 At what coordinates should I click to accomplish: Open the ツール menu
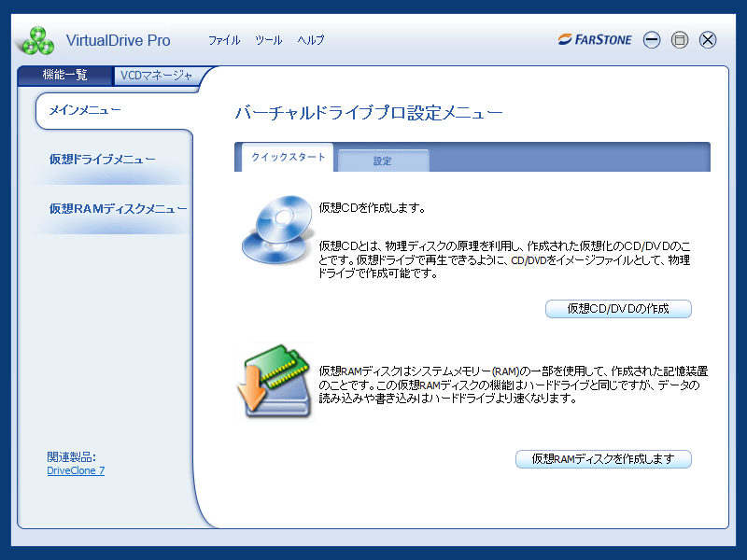[269, 40]
